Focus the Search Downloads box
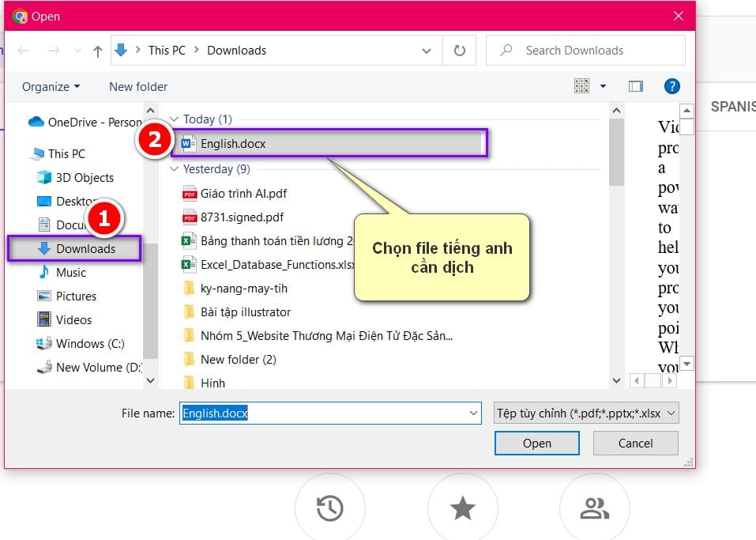Screen dimensions: 756x540 tap(585, 50)
